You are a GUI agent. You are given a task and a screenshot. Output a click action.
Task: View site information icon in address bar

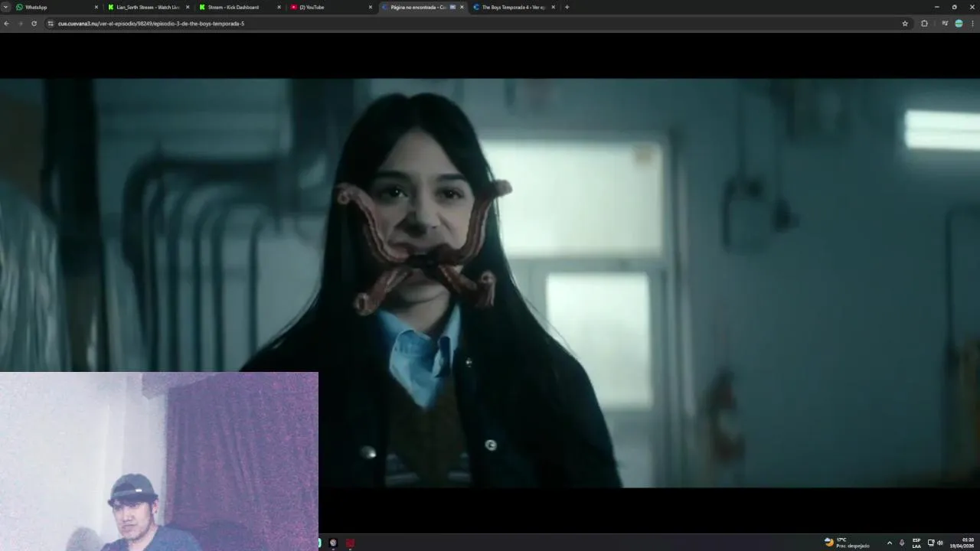click(x=51, y=24)
